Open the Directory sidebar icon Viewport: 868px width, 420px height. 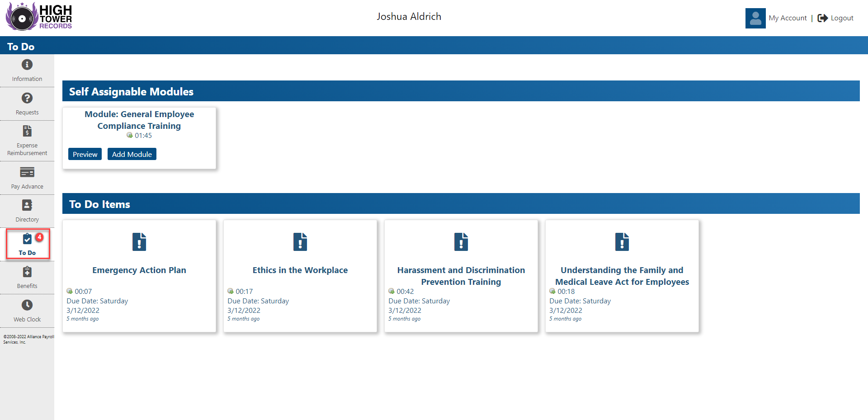point(27,205)
